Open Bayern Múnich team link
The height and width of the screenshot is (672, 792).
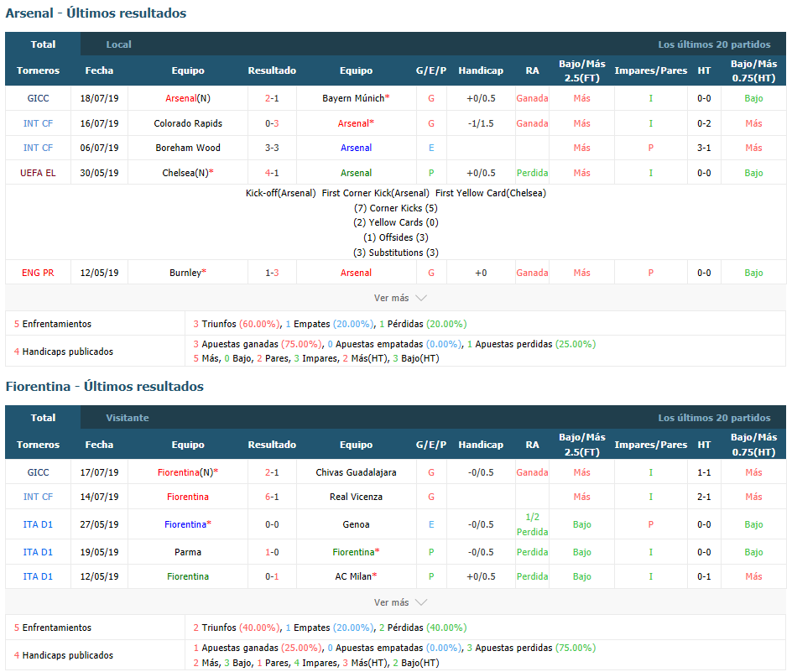pos(356,98)
